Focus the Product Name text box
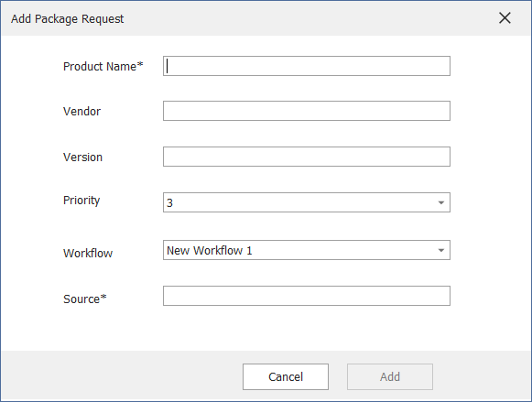The width and height of the screenshot is (532, 402). pyautogui.click(x=307, y=66)
